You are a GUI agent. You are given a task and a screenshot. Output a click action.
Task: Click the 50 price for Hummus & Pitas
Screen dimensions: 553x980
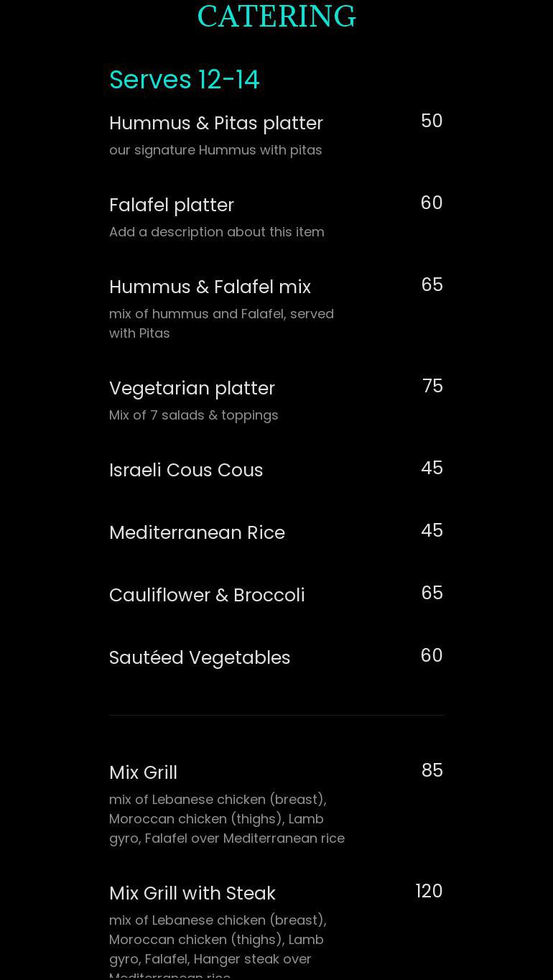(432, 121)
